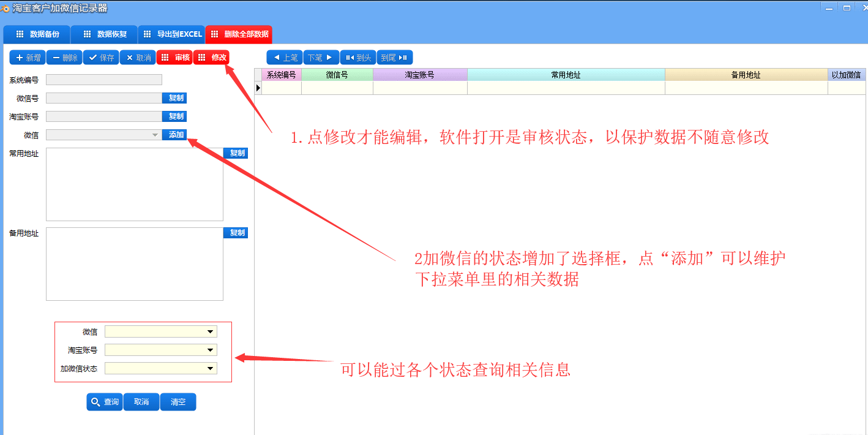Viewport: 868px width, 435px height.
Task: Focus the 微信号 input field
Action: click(104, 98)
